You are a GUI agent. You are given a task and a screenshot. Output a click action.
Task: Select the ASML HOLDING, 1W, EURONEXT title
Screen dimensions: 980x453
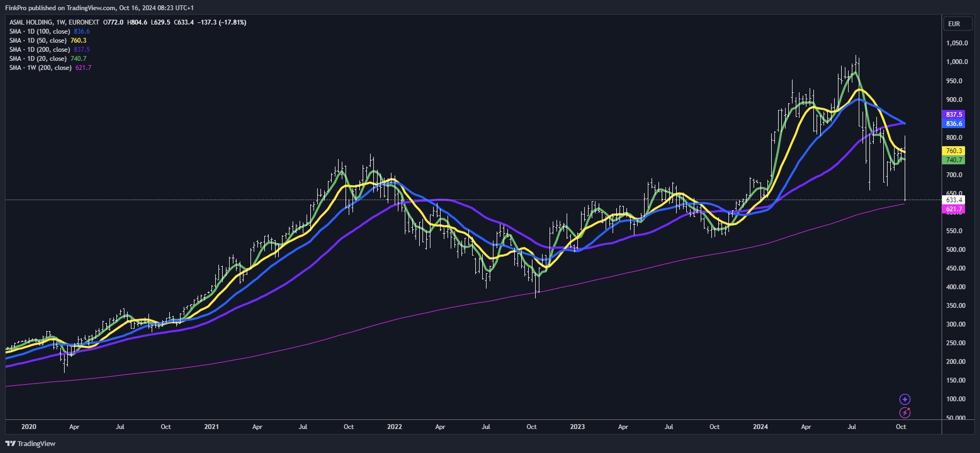54,22
